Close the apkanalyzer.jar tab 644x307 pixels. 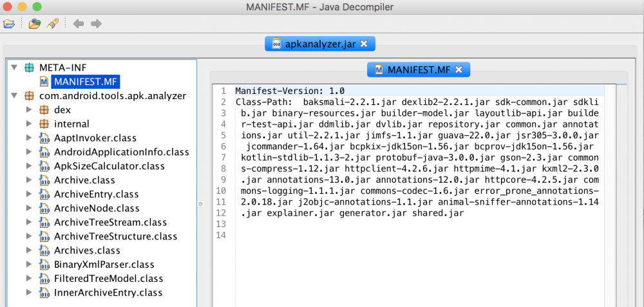coord(363,44)
